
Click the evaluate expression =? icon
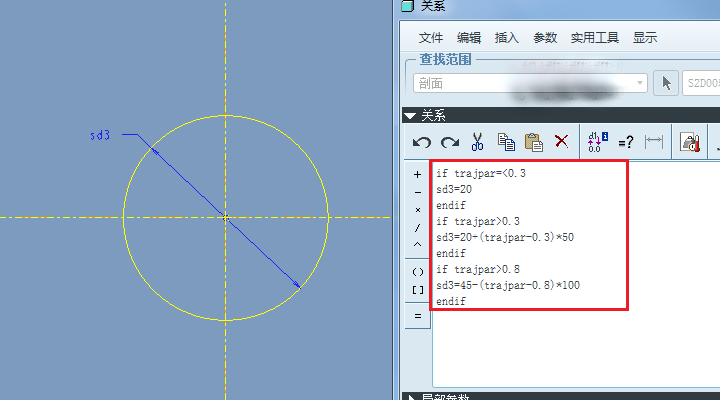pos(626,142)
